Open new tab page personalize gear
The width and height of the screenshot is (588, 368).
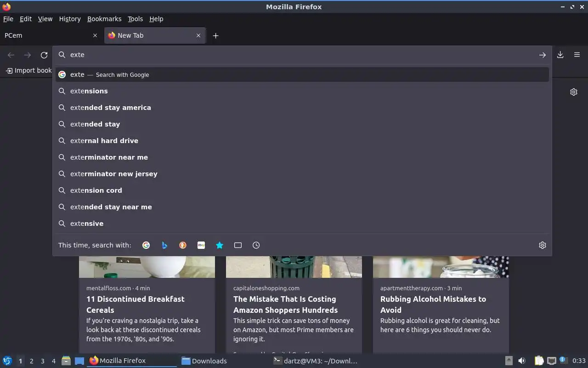coord(574,92)
